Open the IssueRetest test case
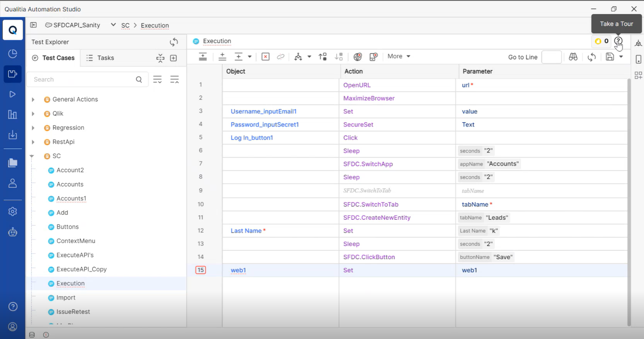The width and height of the screenshot is (644, 339). (x=73, y=312)
